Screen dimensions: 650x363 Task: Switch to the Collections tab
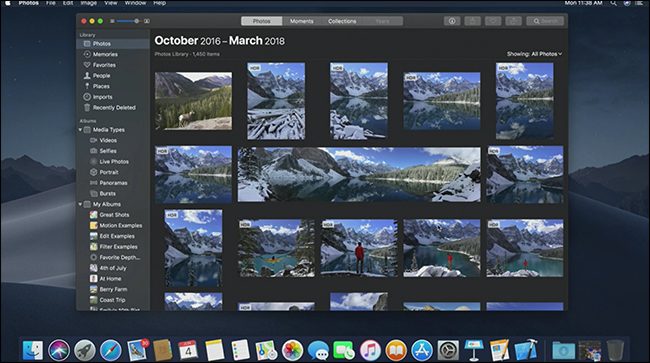pyautogui.click(x=342, y=21)
